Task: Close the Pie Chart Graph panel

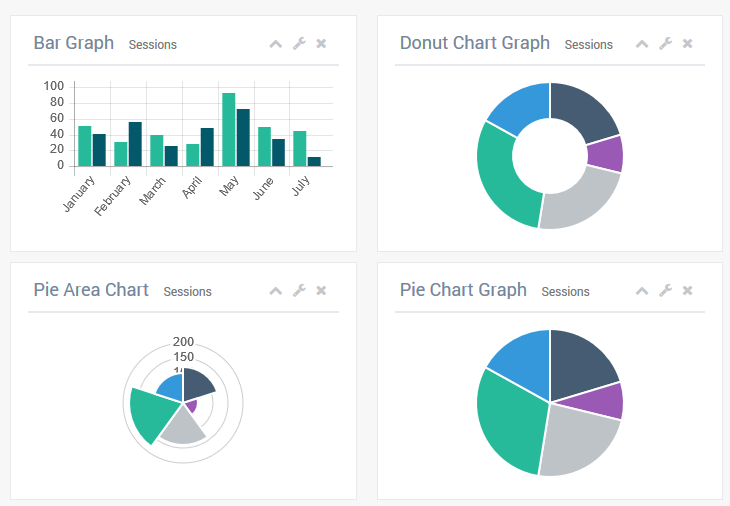Action: tap(688, 291)
